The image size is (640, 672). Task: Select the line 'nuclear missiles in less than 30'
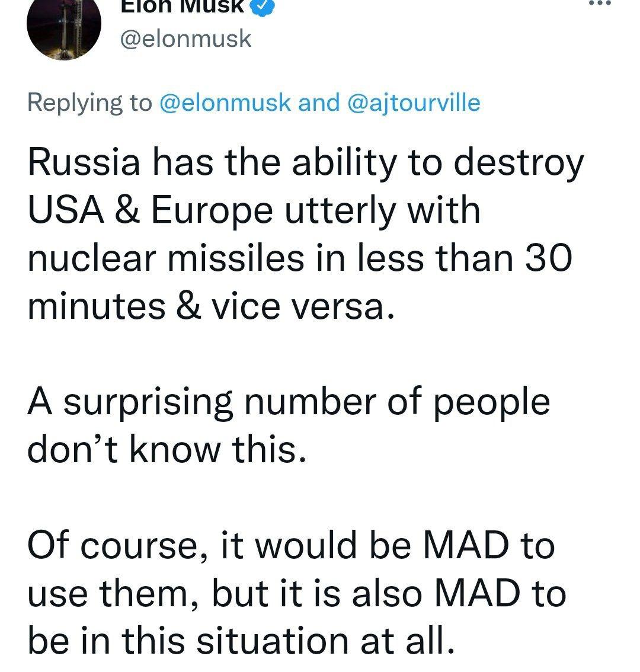300,258
